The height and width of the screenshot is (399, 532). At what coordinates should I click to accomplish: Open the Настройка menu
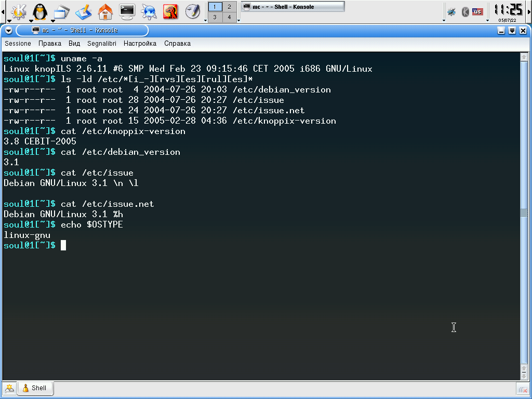click(x=140, y=44)
